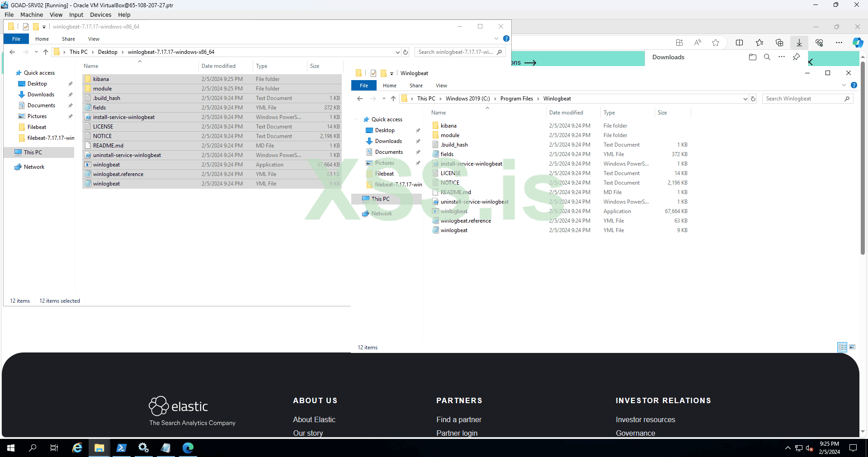Viewport: 868px width, 457px height.
Task: Click the Our story footer link
Action: coord(308,433)
